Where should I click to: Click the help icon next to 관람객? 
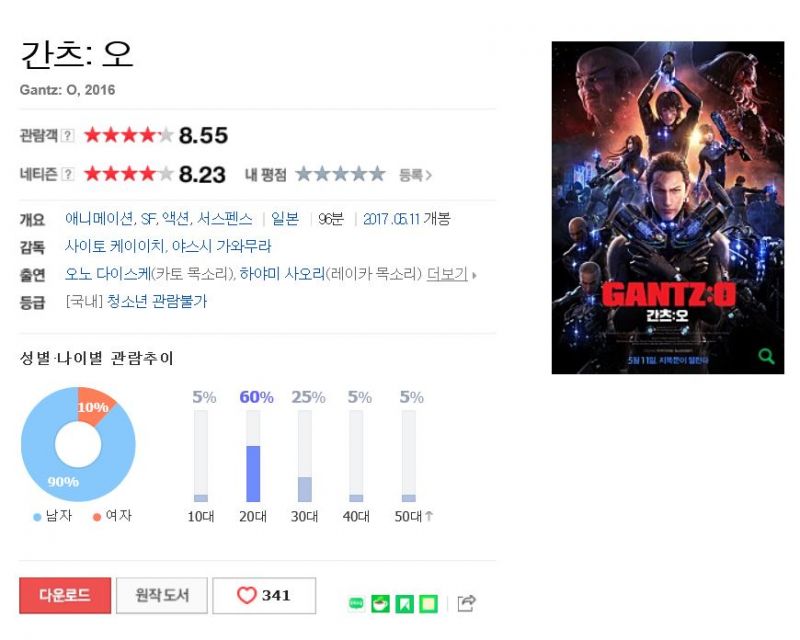[67, 135]
